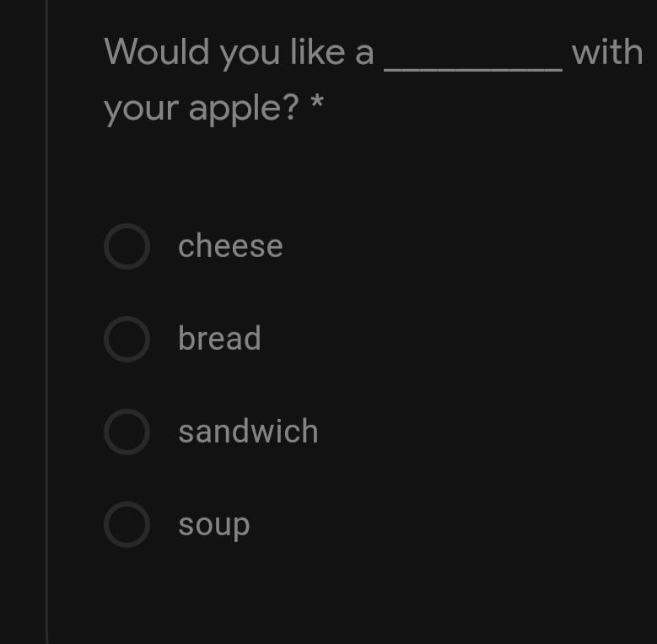Click the "cheese" option label
The image size is (657, 644).
click(x=230, y=246)
